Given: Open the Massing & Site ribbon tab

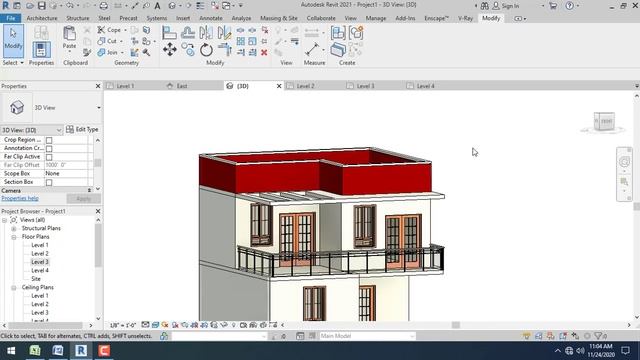Looking at the screenshot, I should tap(279, 18).
